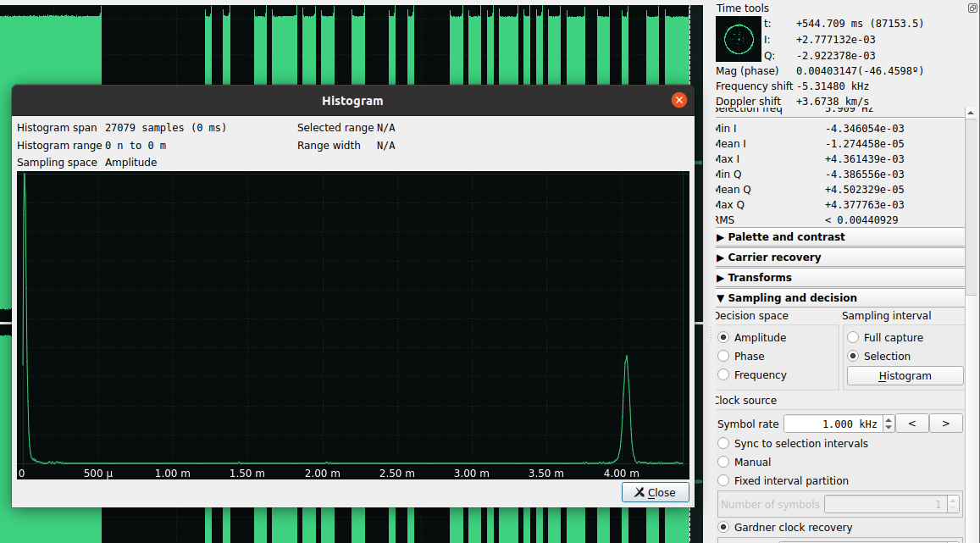Open the Histogram from the sampling panel
The height and width of the screenshot is (543, 980).
tap(905, 376)
